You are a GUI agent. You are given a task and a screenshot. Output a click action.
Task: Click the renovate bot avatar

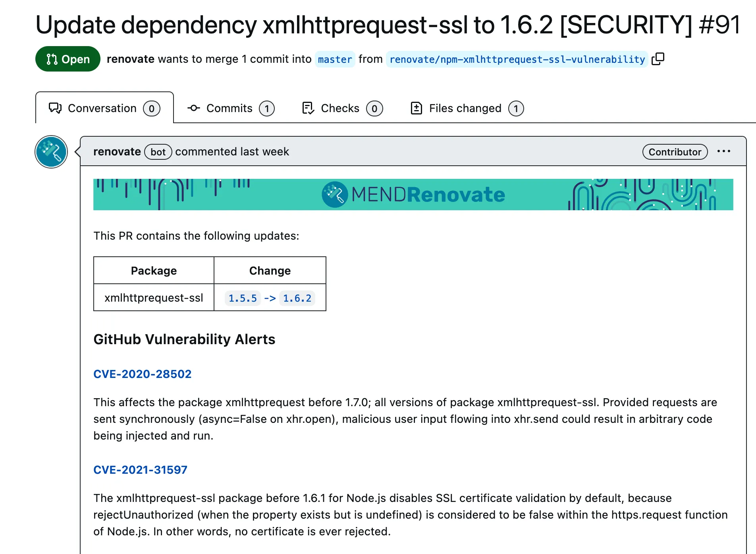51,151
